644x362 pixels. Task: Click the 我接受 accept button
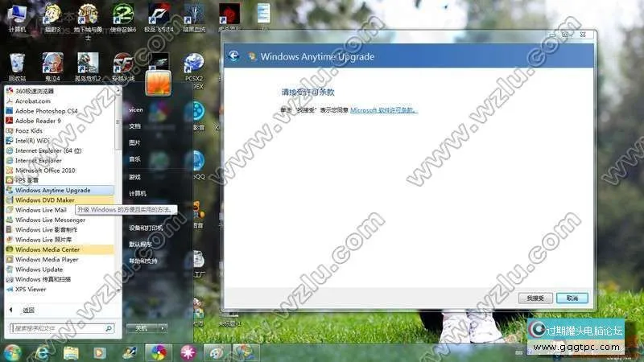(x=535, y=298)
